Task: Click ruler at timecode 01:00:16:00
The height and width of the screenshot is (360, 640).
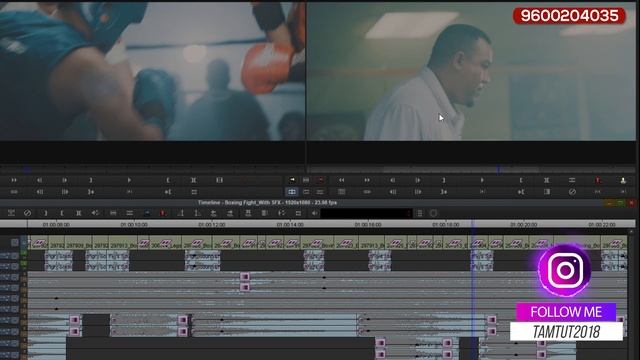Action: click(368, 224)
